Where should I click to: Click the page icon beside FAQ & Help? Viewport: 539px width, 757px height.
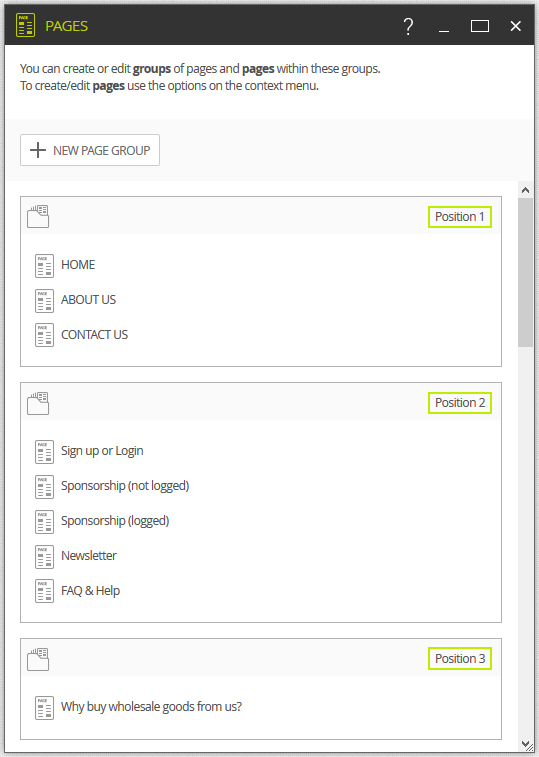pos(44,591)
